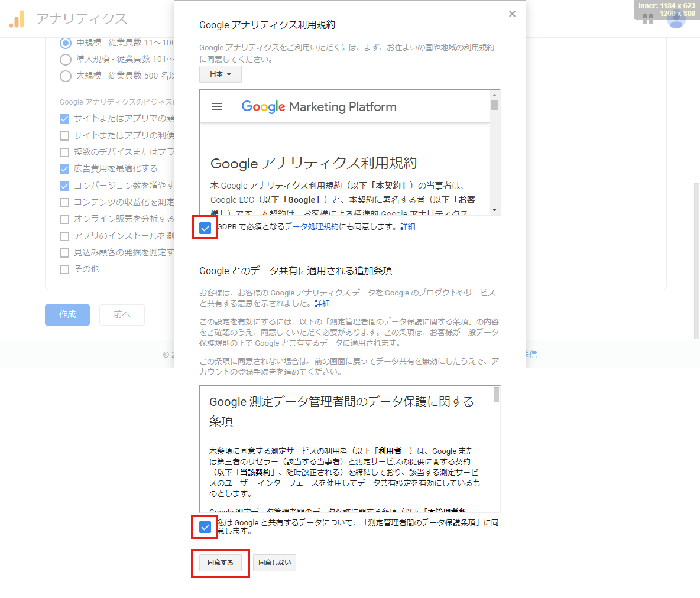
Task: Click the アナリティクス header title
Action: [x=82, y=19]
